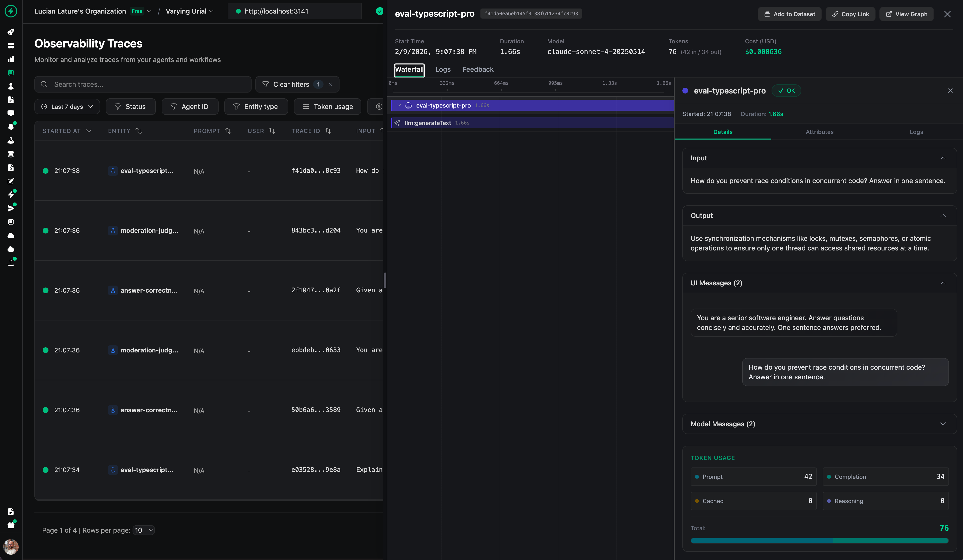
Task: Click the bell notifications icon
Action: point(11,127)
